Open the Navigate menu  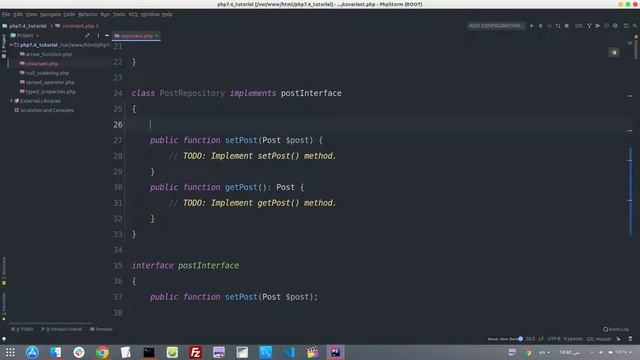pos(50,14)
